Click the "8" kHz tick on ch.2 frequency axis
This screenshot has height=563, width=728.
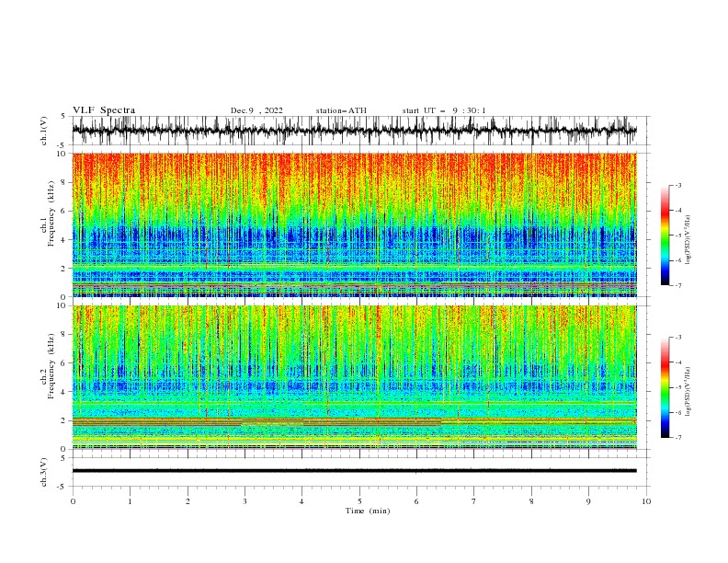(x=63, y=335)
